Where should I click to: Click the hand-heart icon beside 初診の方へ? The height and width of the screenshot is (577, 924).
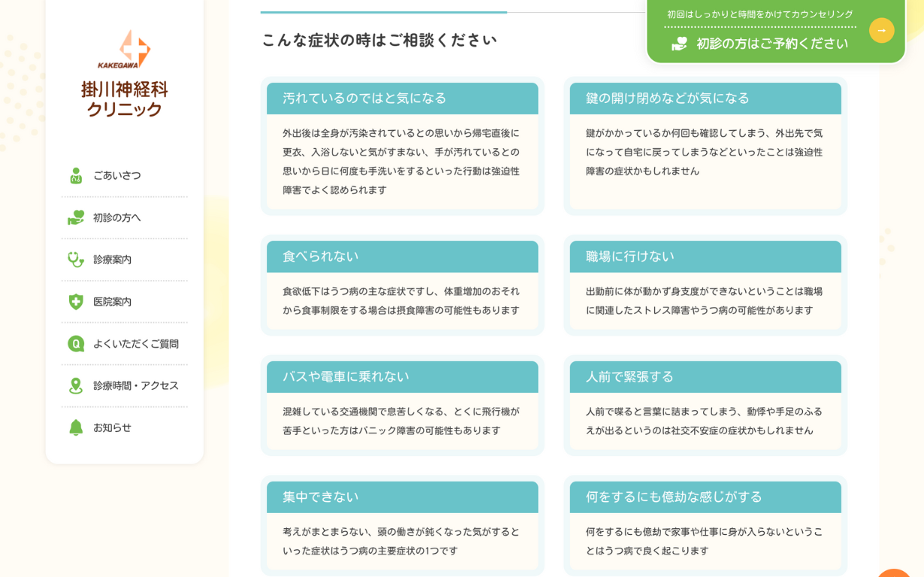click(76, 218)
